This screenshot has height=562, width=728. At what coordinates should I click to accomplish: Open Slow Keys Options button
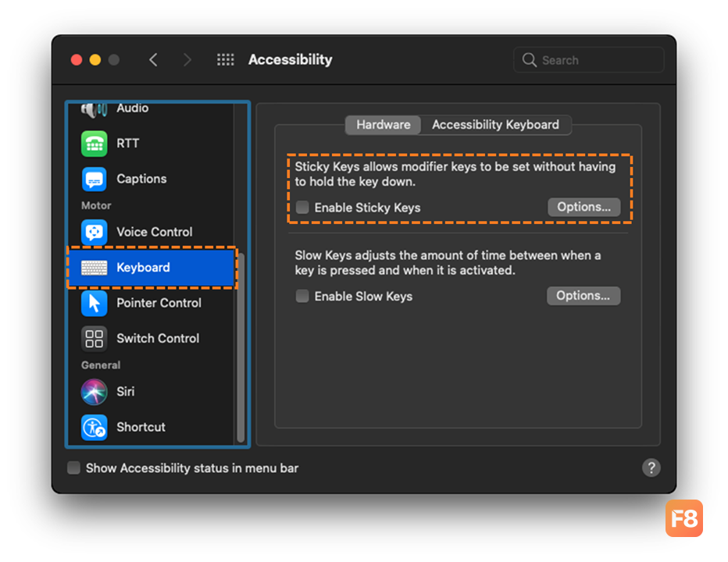[583, 296]
